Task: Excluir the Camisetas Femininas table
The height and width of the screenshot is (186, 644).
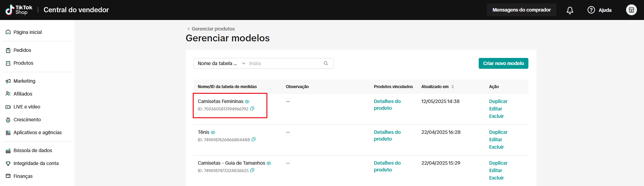Action: (x=496, y=116)
